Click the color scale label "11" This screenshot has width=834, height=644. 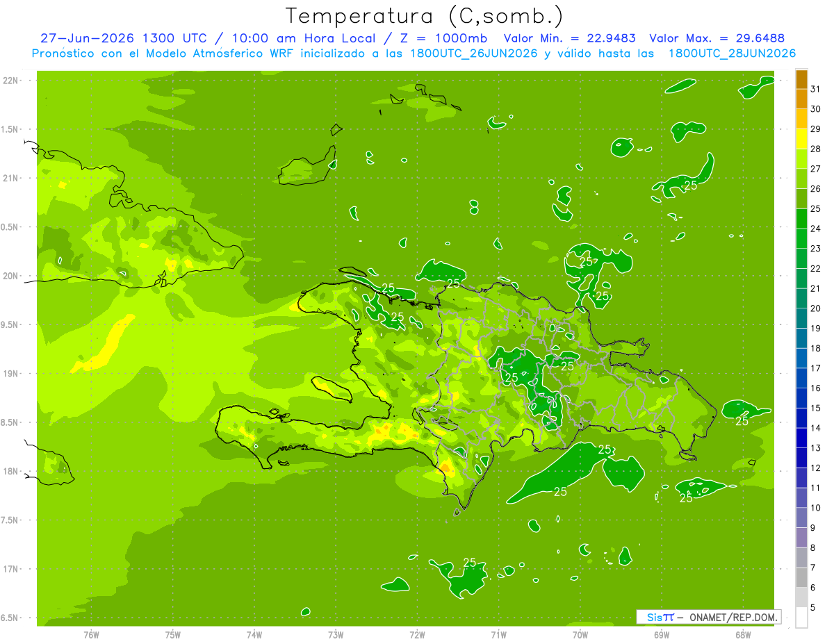pyautogui.click(x=815, y=488)
